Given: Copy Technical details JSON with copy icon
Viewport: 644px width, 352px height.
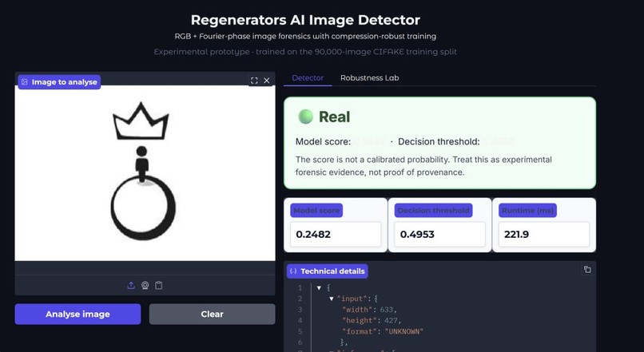Looking at the screenshot, I should (x=587, y=270).
